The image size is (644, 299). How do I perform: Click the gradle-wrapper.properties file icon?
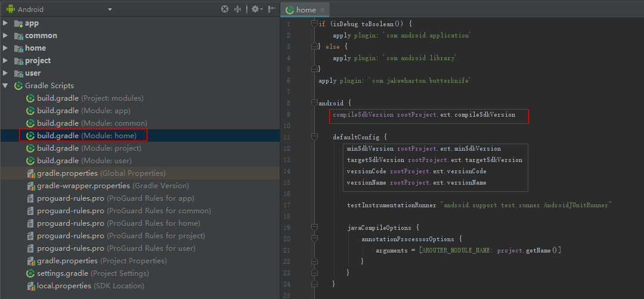[30, 186]
